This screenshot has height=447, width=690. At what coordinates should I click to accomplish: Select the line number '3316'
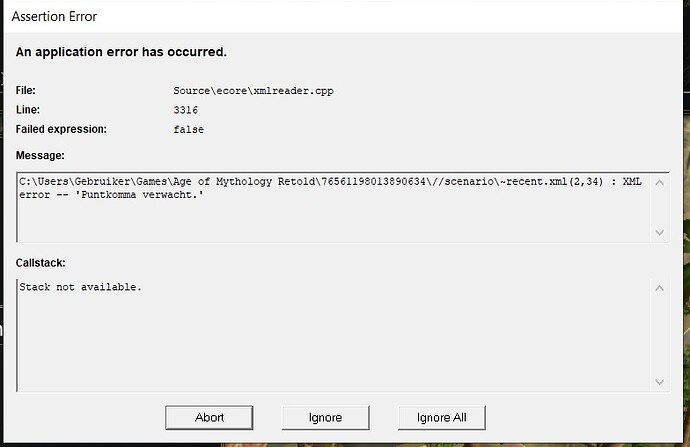coord(186,110)
